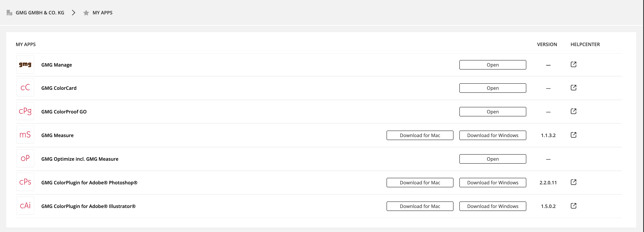Click the GMG ColorCard app name
The width and height of the screenshot is (644, 232).
pos(59,88)
